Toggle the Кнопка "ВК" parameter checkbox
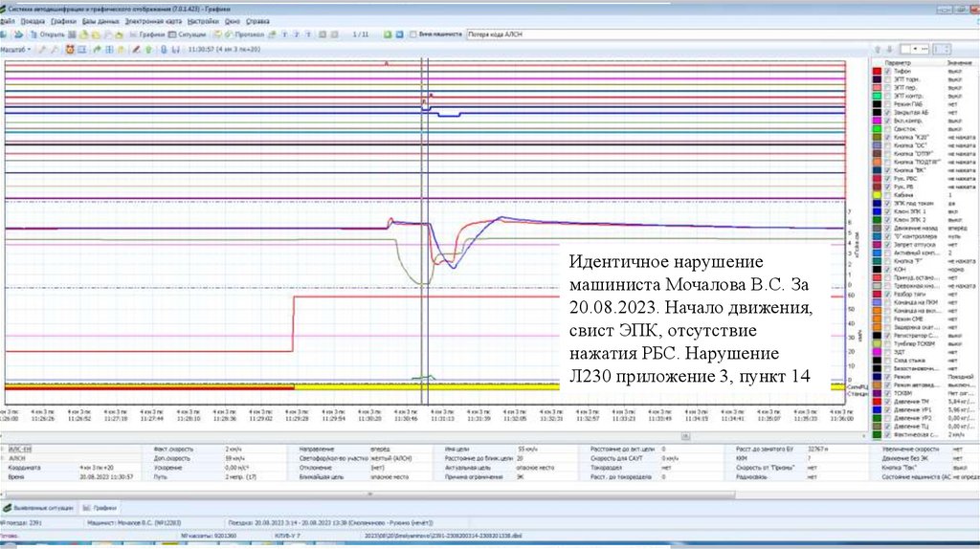980x549 pixels. click(887, 170)
